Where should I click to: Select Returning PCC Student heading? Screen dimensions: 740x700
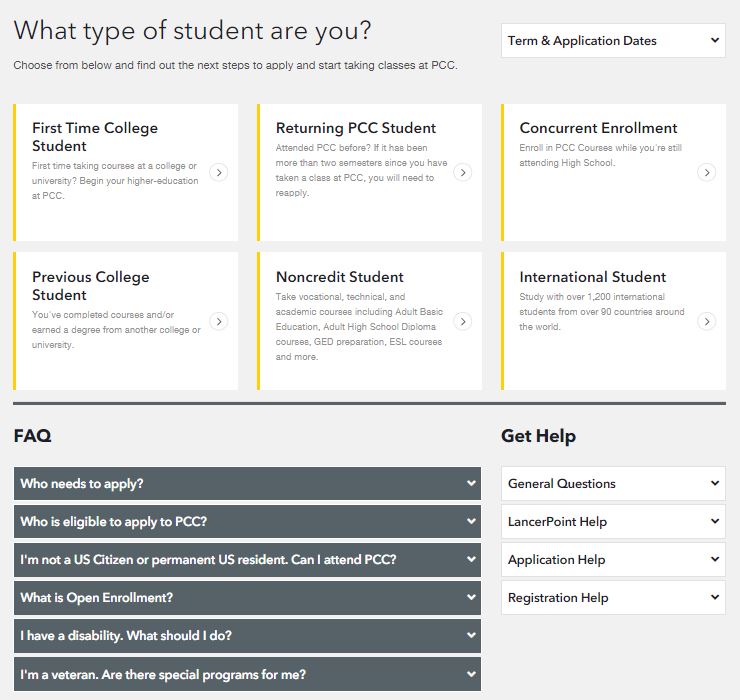(x=356, y=128)
